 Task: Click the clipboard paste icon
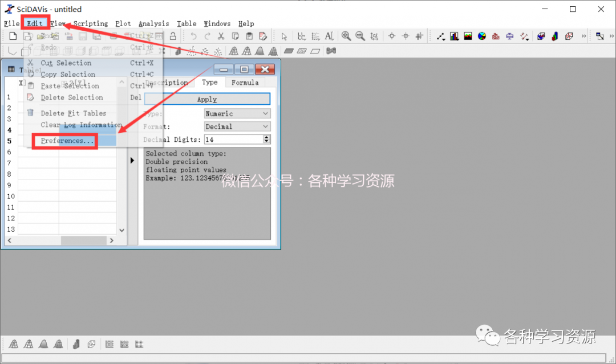249,36
